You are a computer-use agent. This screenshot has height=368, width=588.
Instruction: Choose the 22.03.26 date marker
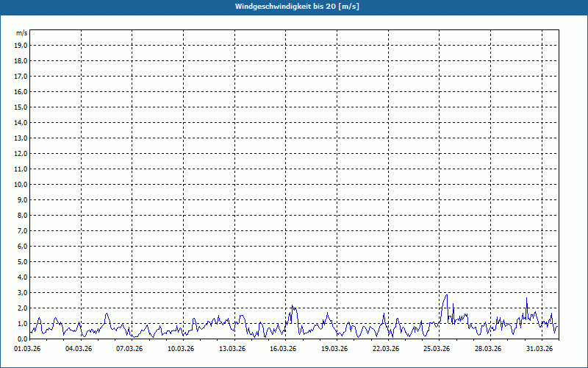385,349
